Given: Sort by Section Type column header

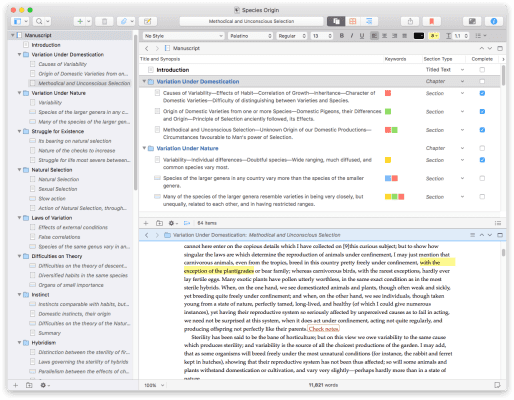Looking at the screenshot, I should (x=438, y=59).
